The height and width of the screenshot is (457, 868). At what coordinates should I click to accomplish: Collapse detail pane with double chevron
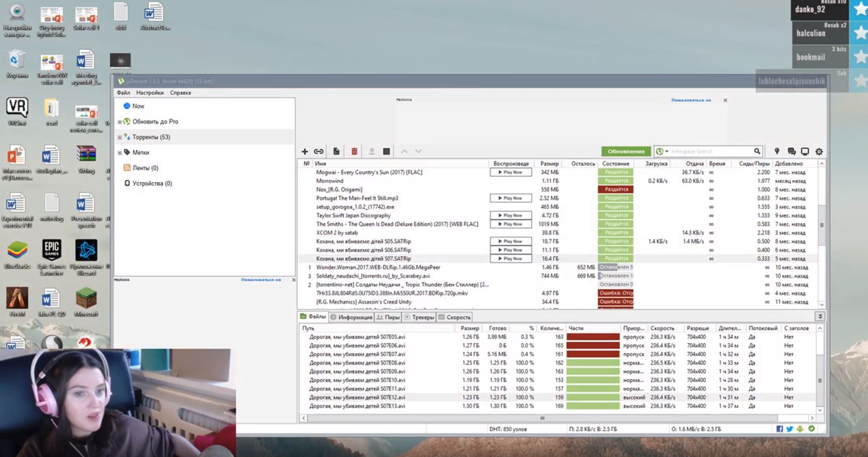coord(820,316)
